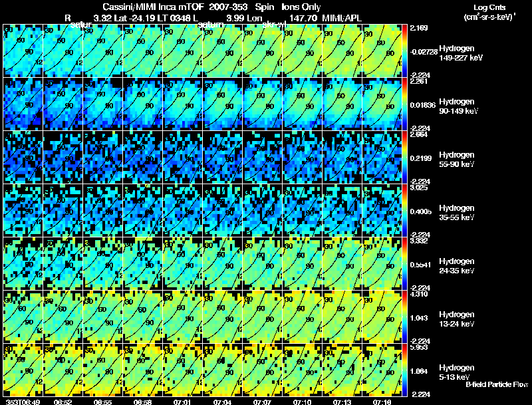This screenshot has height=405, width=532.
Task: Click the '07:16' time axis label
Action: (382, 402)
